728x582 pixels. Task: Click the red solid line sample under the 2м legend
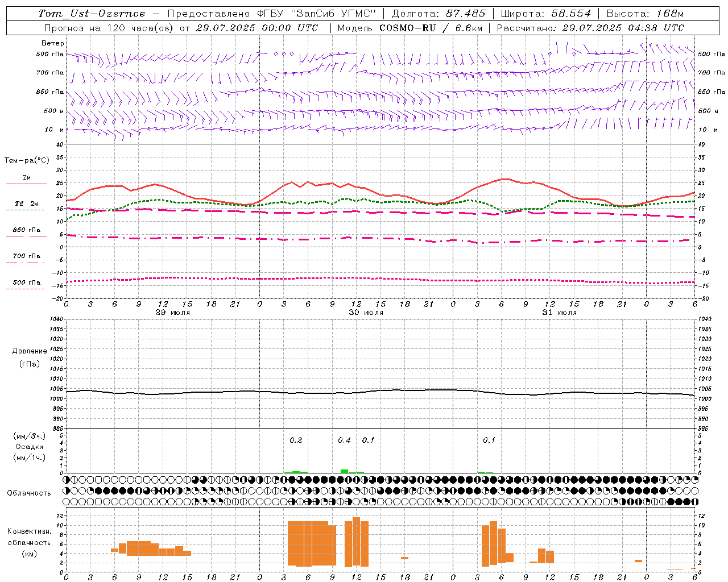click(26, 184)
